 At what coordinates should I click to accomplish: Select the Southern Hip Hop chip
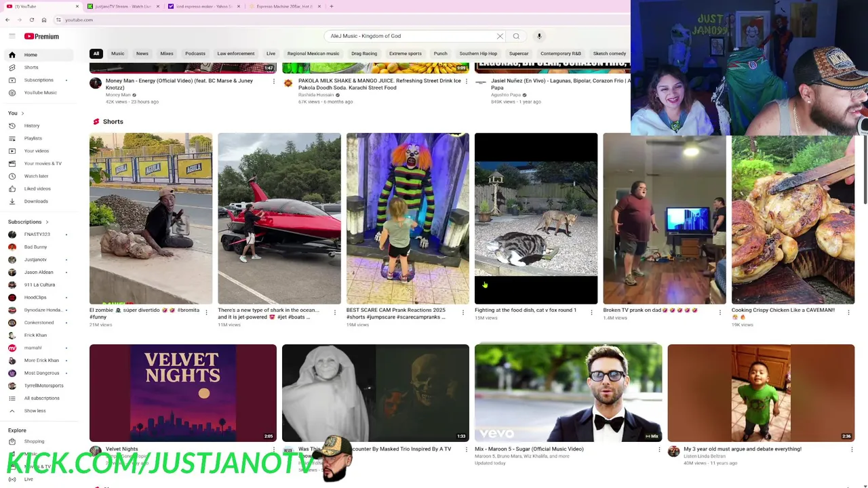tap(478, 54)
